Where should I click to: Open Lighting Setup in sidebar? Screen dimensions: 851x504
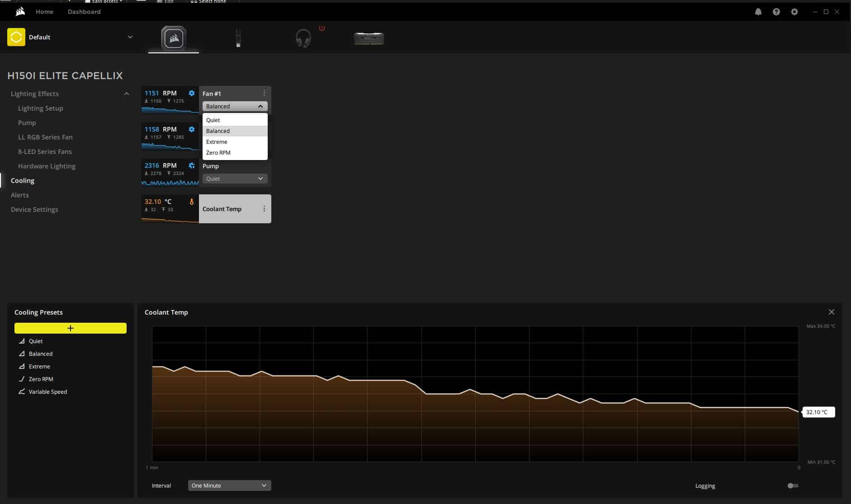coord(41,108)
